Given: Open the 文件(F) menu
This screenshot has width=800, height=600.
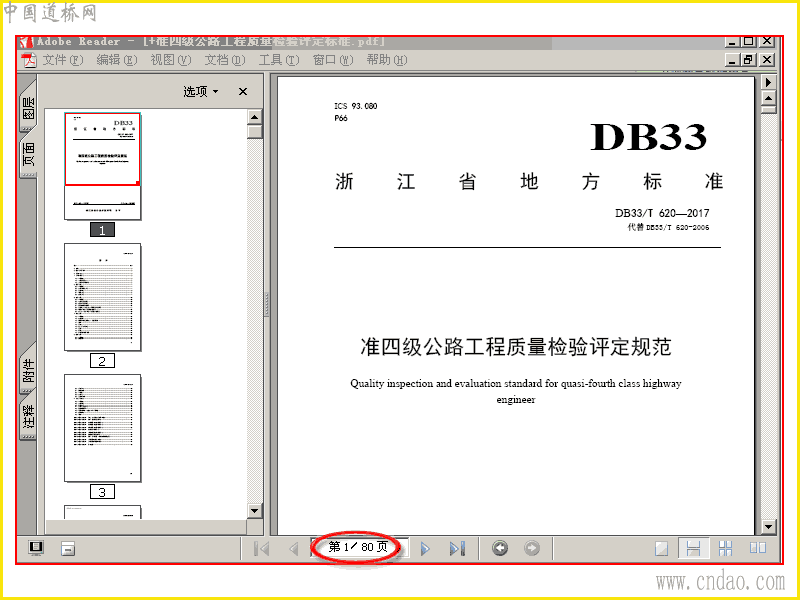Looking at the screenshot, I should coord(62,60).
